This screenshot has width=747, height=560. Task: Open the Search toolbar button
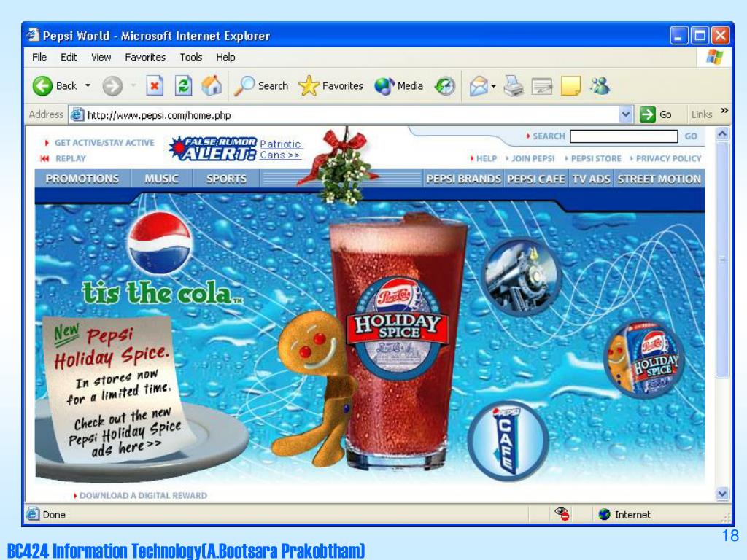pos(261,86)
